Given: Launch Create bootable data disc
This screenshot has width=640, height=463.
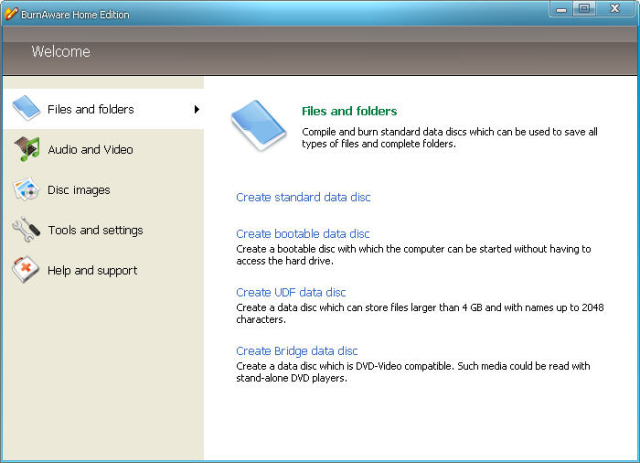Looking at the screenshot, I should click(303, 234).
